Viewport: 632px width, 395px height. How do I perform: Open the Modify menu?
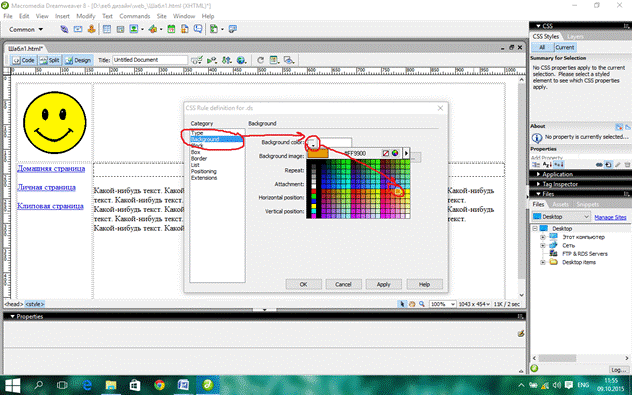85,16
